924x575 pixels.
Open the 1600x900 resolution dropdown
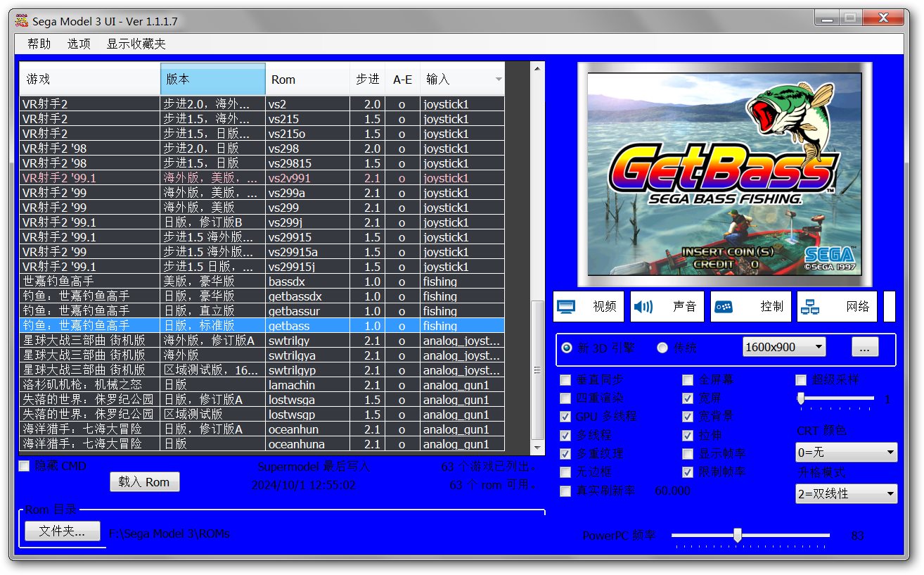tap(784, 347)
